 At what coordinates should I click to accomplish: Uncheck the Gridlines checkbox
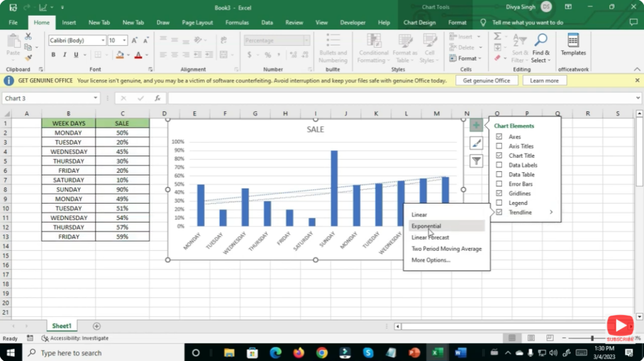pos(499,194)
